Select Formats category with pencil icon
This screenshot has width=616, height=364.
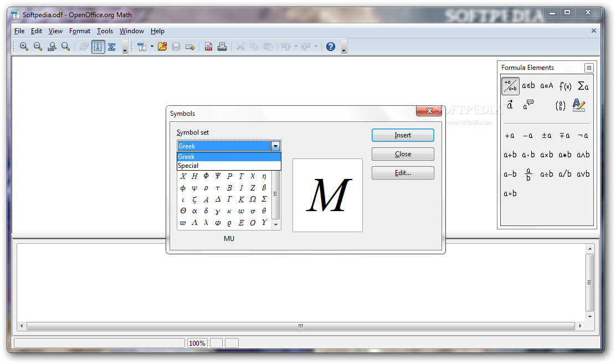579,105
